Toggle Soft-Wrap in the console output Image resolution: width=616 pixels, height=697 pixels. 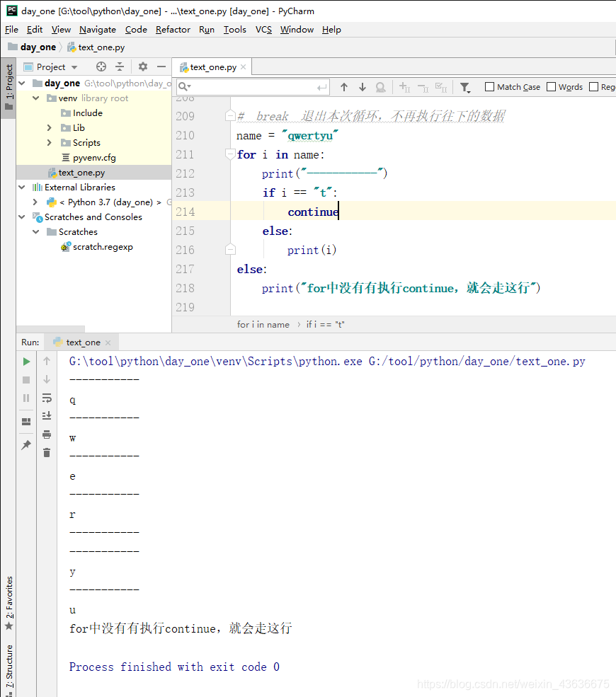(x=47, y=398)
